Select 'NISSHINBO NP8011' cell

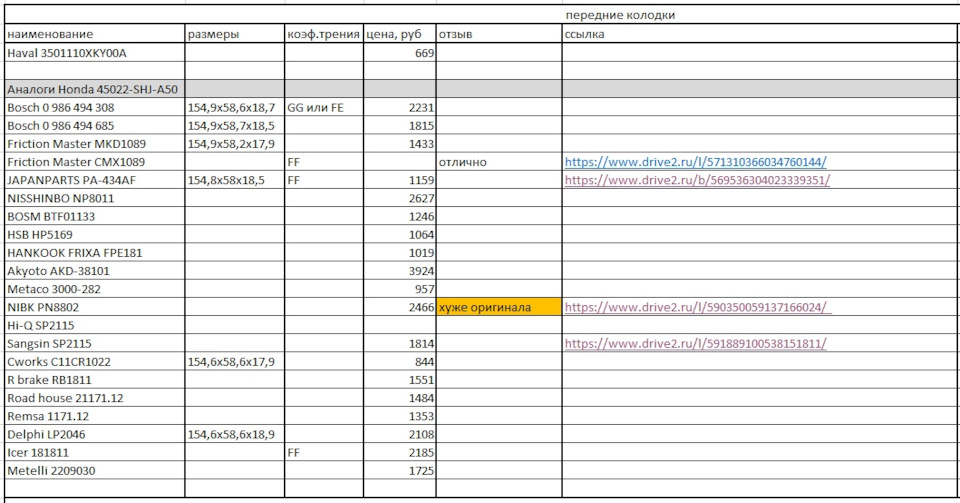(94, 198)
